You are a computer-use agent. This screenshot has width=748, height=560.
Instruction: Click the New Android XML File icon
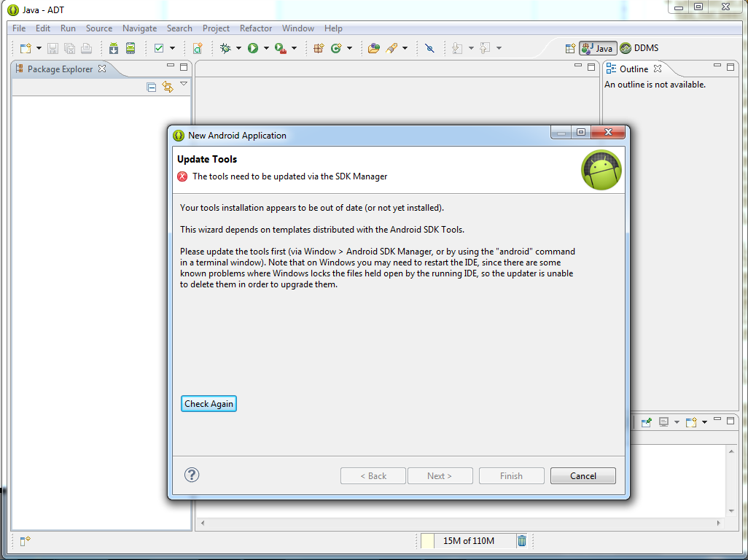coord(198,48)
